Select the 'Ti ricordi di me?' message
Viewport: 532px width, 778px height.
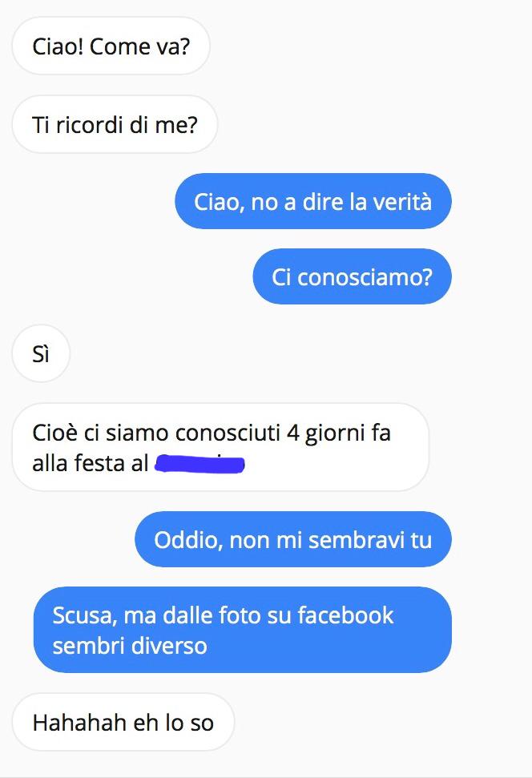115,124
